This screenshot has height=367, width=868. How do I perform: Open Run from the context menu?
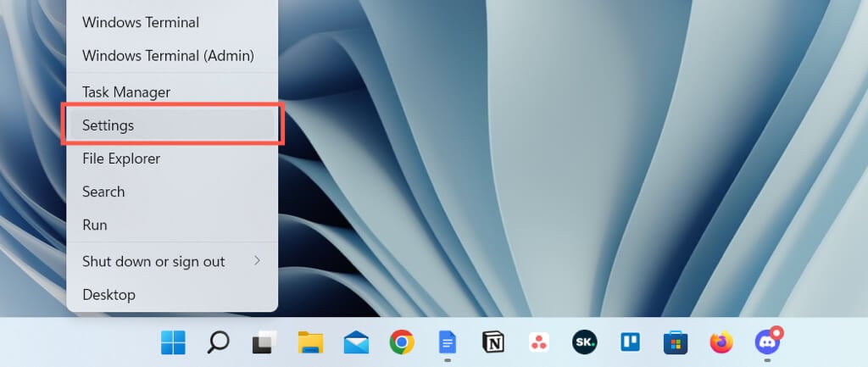(x=172, y=225)
